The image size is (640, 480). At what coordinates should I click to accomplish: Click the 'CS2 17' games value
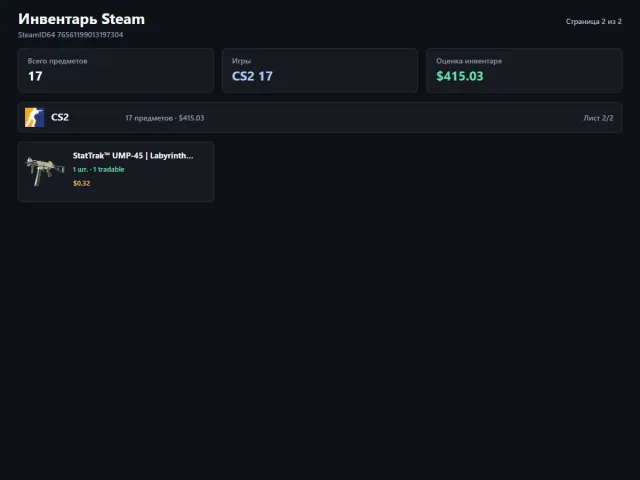click(252, 76)
